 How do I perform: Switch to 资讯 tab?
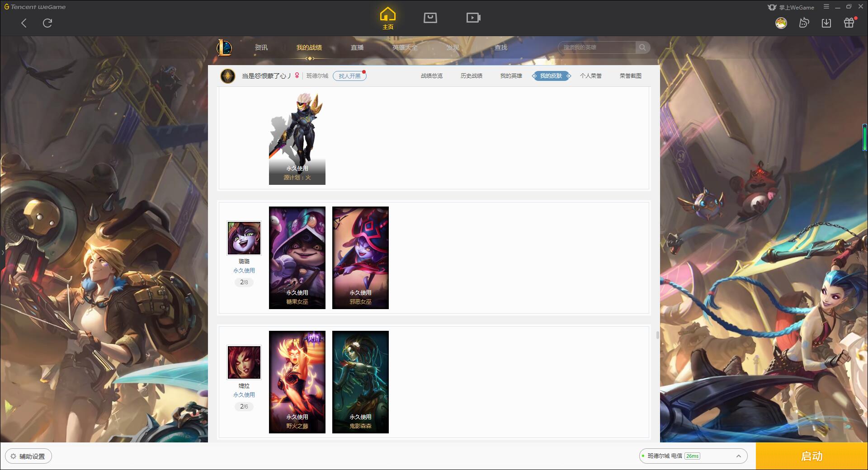(261, 47)
